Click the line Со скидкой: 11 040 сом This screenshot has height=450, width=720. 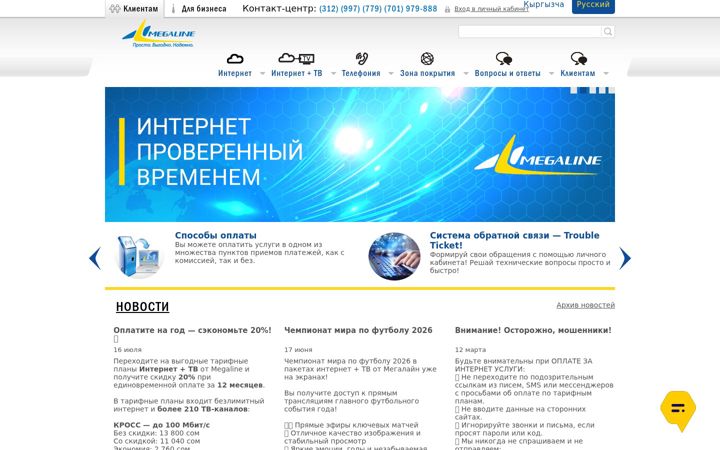point(157,441)
